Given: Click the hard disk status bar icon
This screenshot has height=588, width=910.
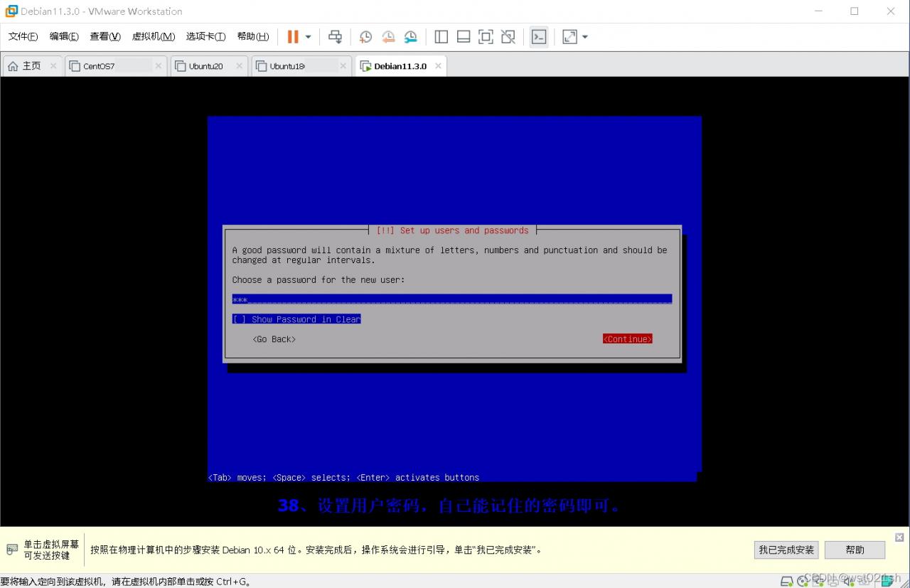Looking at the screenshot, I should point(787,581).
